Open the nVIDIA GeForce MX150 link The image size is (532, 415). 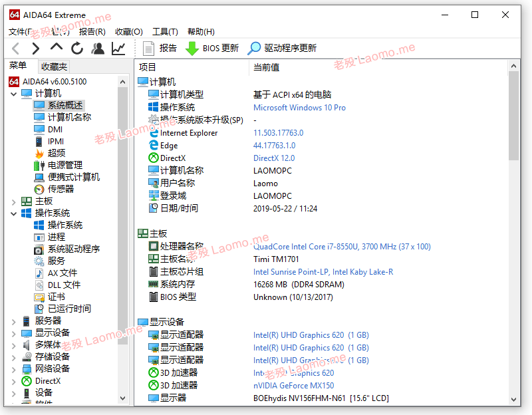(x=293, y=386)
